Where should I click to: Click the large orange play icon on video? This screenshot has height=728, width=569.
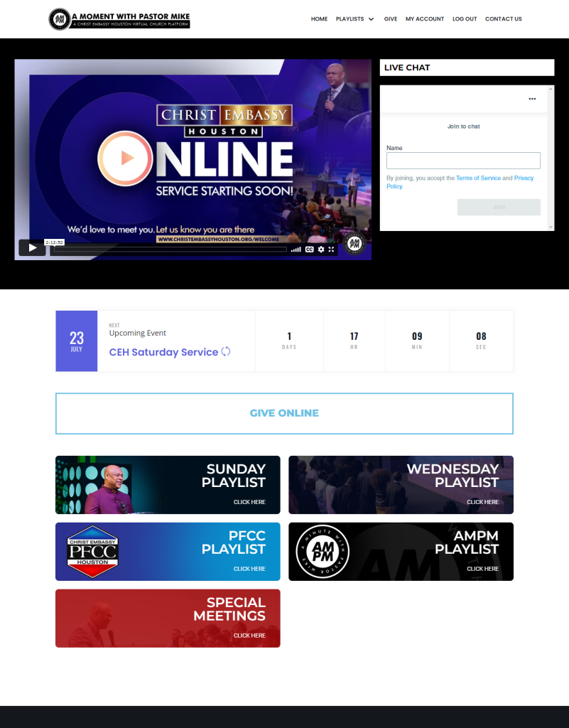click(x=125, y=158)
